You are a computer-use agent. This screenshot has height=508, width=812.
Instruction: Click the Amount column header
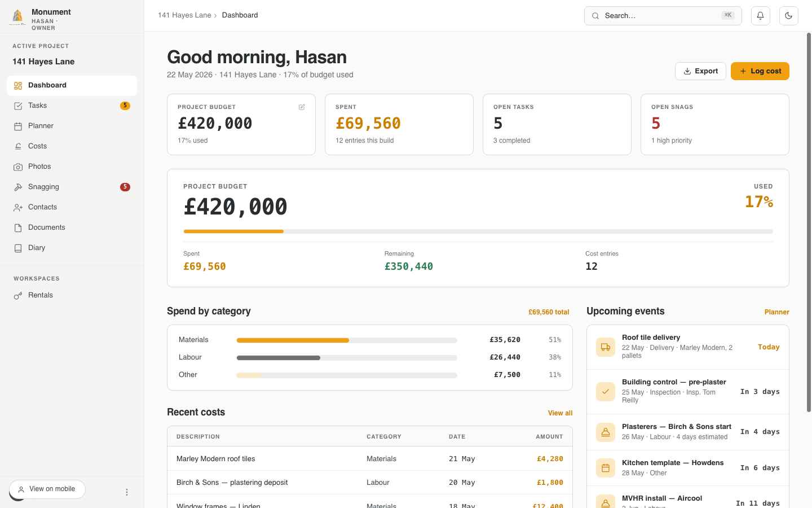549,437
